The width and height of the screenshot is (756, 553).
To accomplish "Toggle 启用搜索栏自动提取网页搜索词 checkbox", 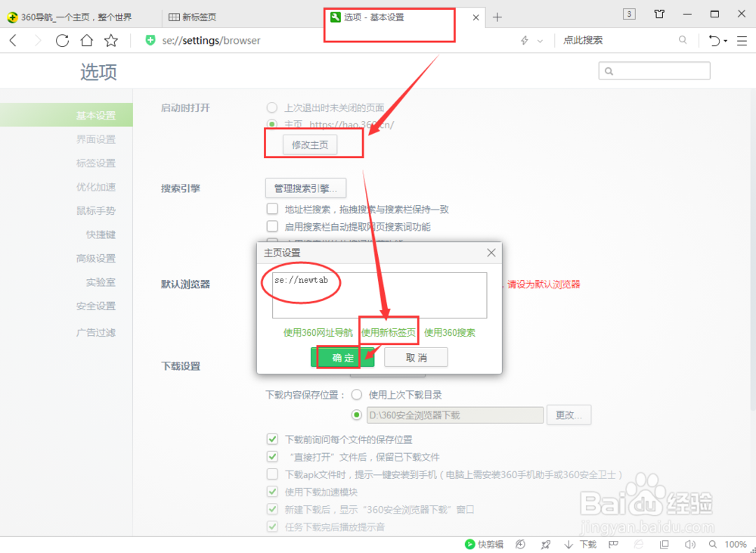I will (272, 226).
